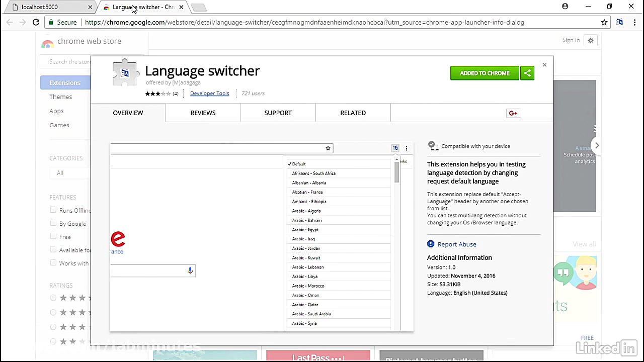Switch to the RELATED tab
The image size is (644, 362).
353,113
